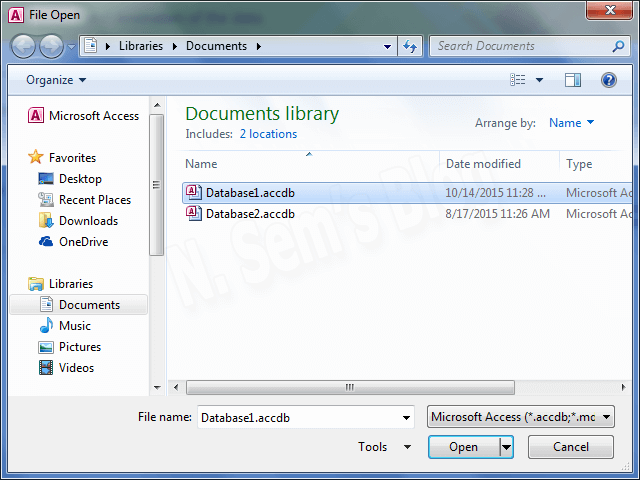Select Microsoft Access in the navigation pane
640x480 pixels.
click(x=94, y=116)
